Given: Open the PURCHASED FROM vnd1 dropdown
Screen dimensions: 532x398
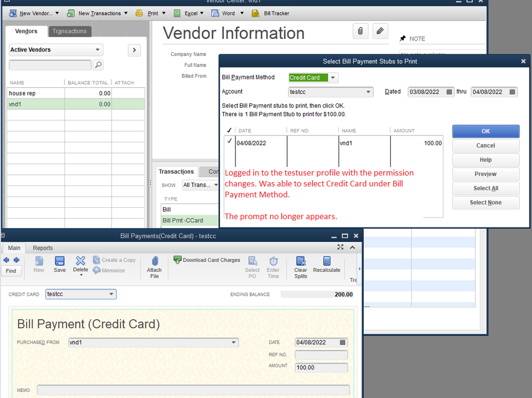Looking at the screenshot, I should click(x=233, y=342).
